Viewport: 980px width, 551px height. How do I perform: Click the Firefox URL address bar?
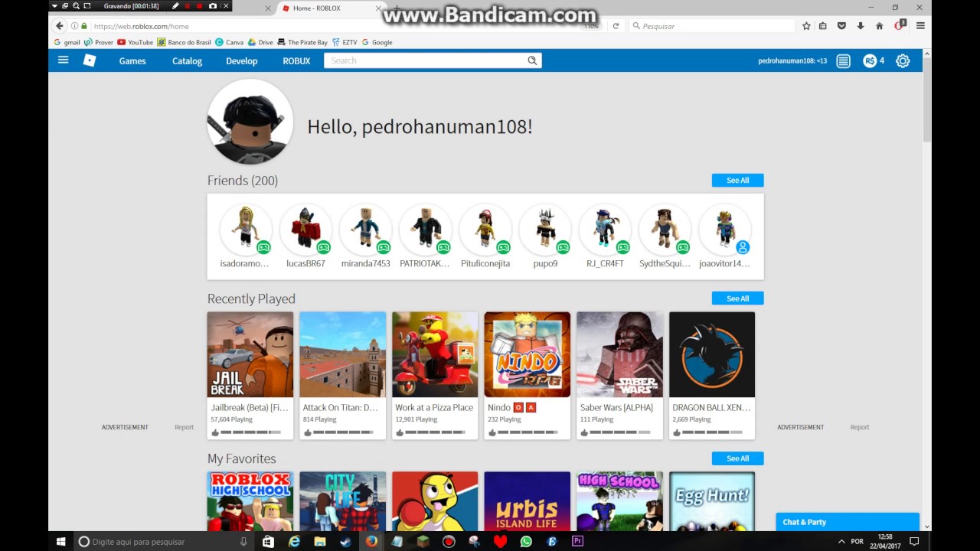coord(337,26)
